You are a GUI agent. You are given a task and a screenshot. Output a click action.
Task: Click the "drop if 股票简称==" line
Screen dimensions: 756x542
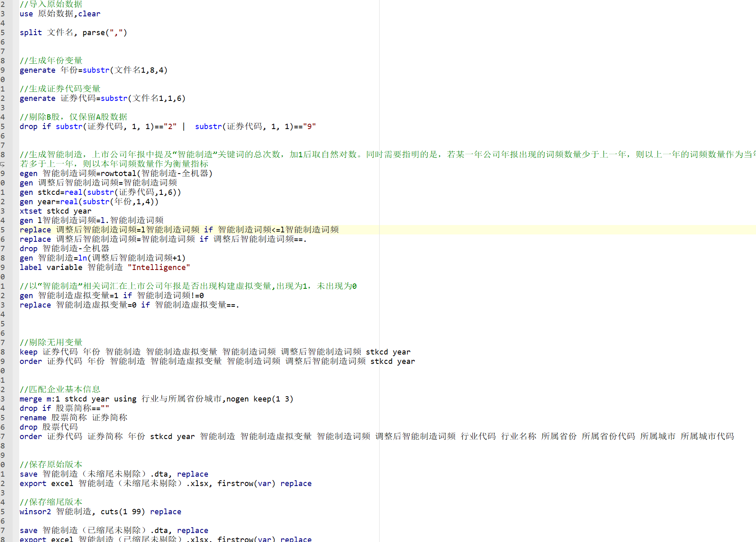(65, 408)
